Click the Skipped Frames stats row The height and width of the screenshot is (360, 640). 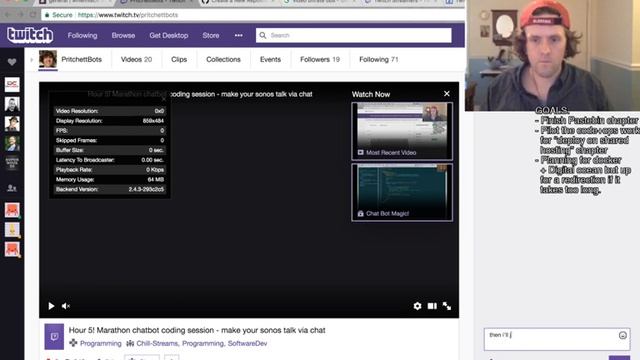click(110, 140)
